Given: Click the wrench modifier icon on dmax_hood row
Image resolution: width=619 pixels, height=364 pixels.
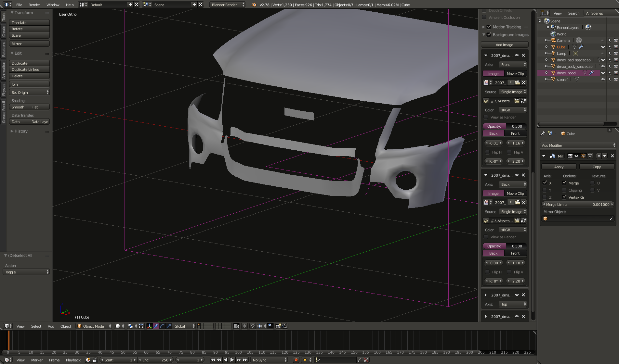Looking at the screenshot, I should point(592,73).
